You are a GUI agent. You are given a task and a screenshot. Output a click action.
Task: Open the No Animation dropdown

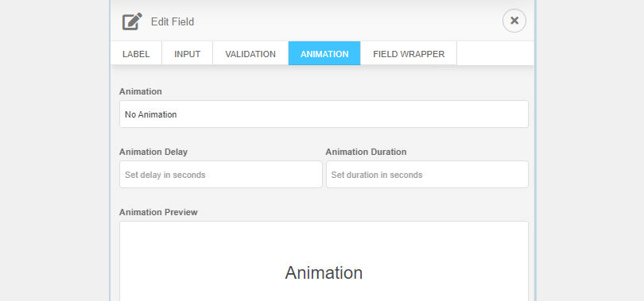(324, 114)
